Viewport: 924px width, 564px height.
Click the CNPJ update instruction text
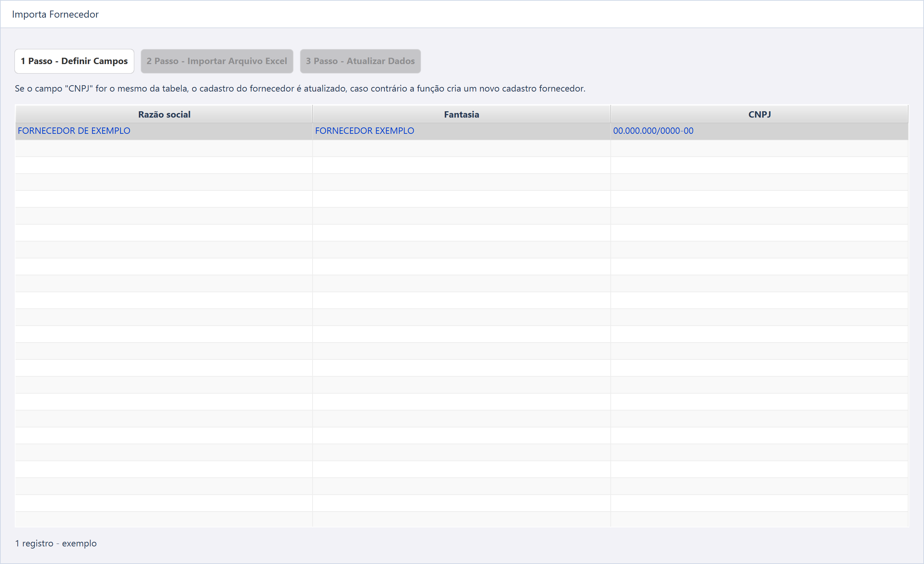click(300, 89)
